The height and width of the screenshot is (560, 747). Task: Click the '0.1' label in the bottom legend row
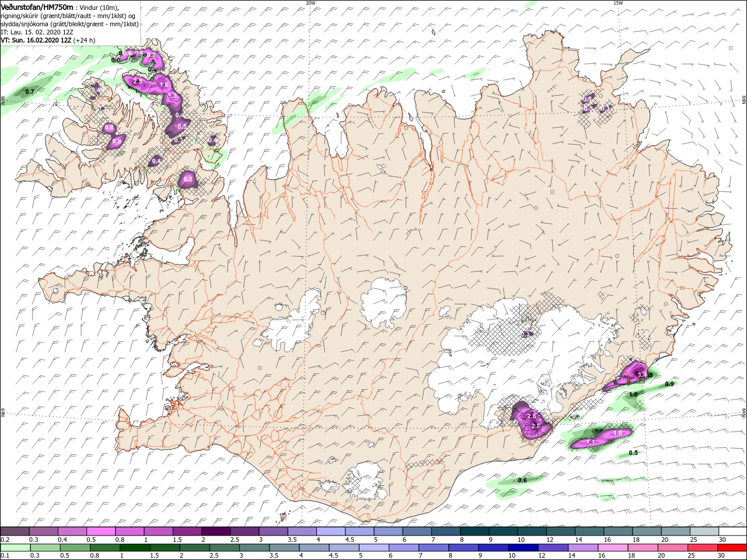click(4, 556)
